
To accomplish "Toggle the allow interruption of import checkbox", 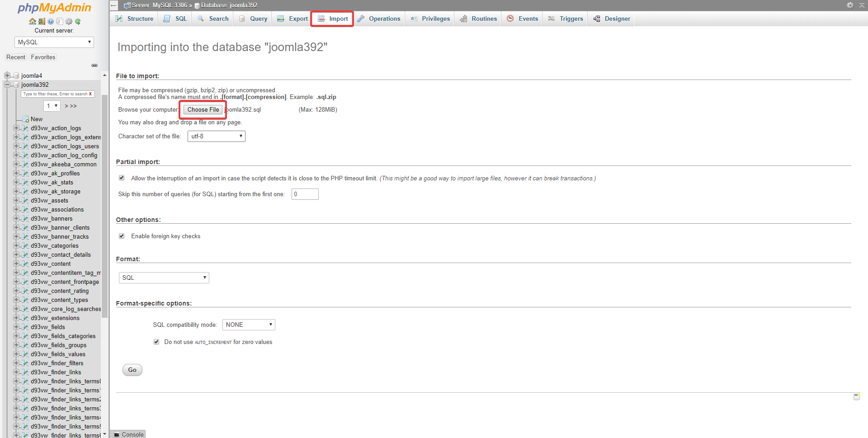I will 122,178.
